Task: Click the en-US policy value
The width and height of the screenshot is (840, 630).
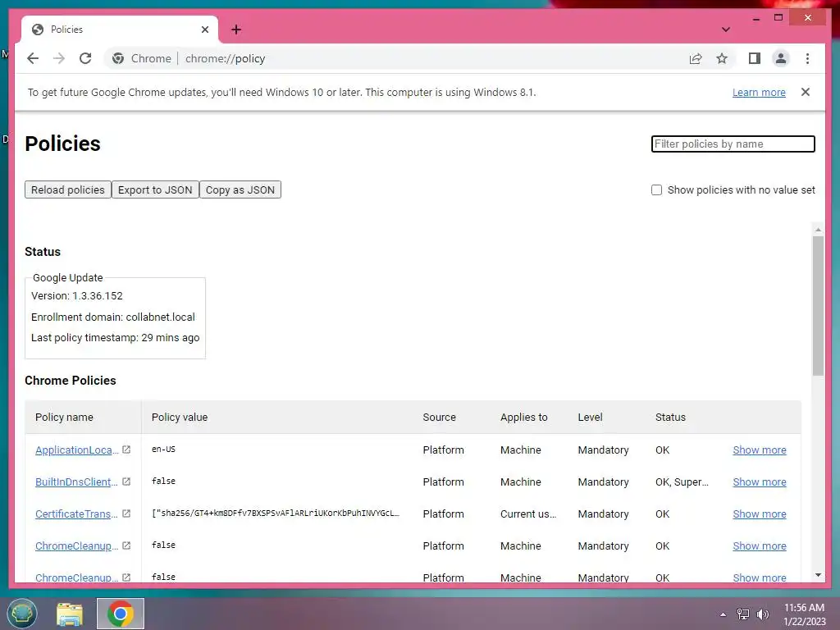Action: (163, 450)
